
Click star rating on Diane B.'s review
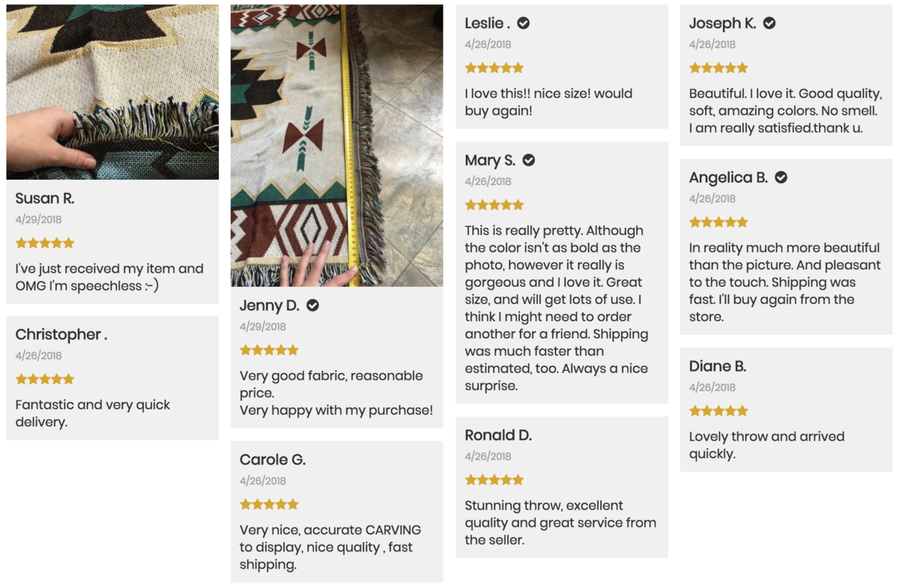(718, 411)
